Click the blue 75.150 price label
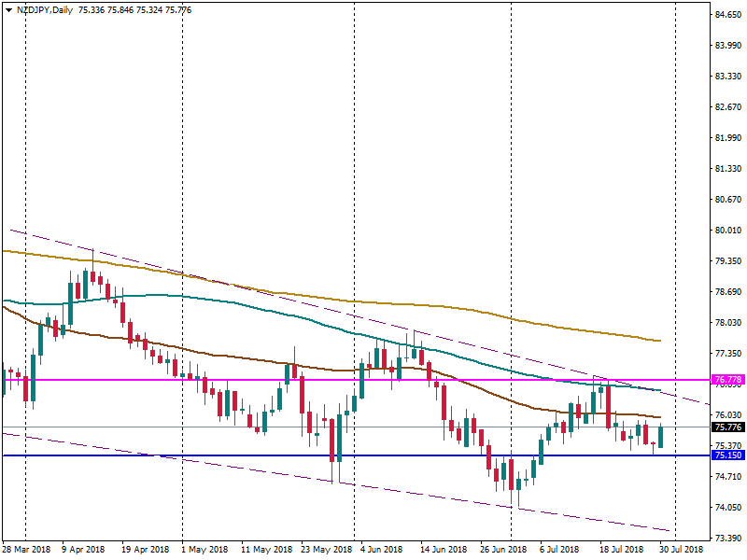The width and height of the screenshot is (747, 560). click(x=726, y=455)
